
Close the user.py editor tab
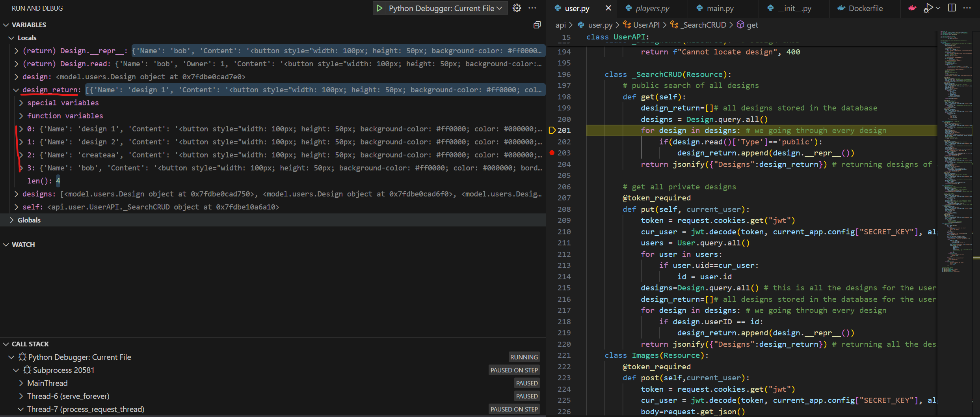tap(608, 8)
